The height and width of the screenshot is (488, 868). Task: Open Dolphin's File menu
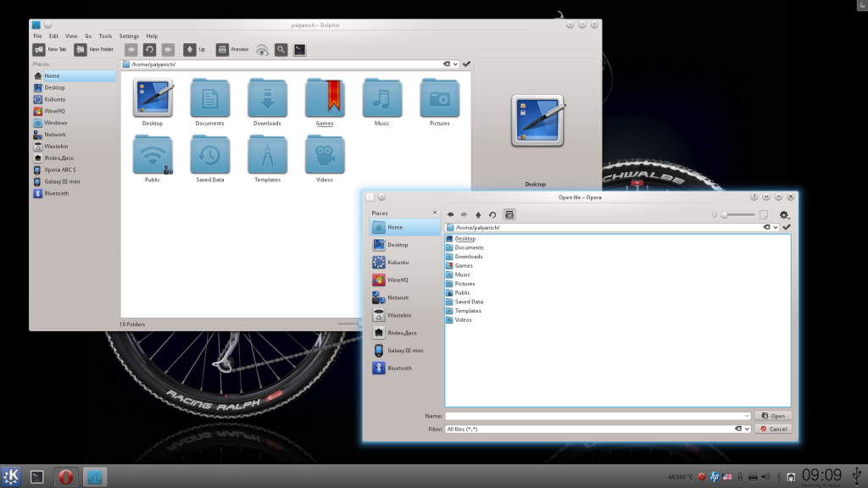(37, 36)
